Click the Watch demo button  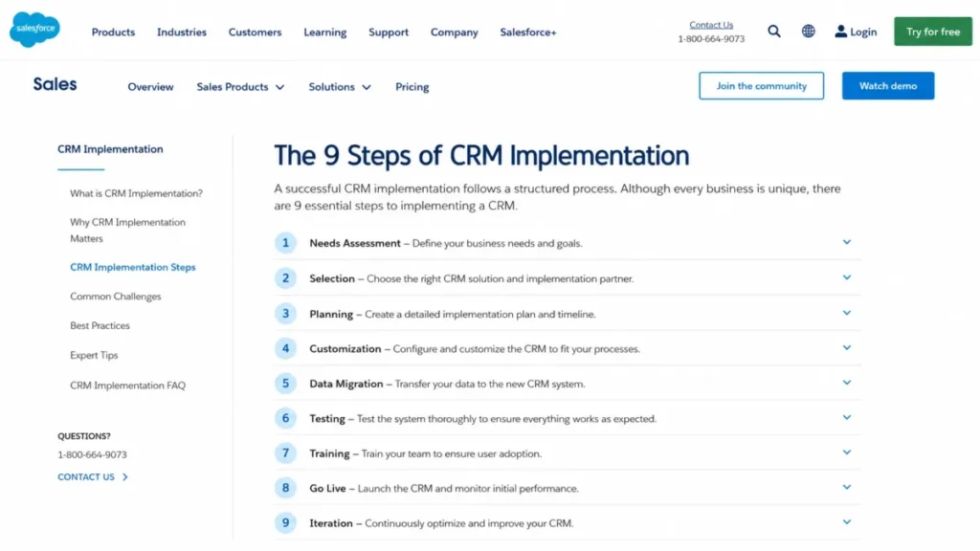888,85
